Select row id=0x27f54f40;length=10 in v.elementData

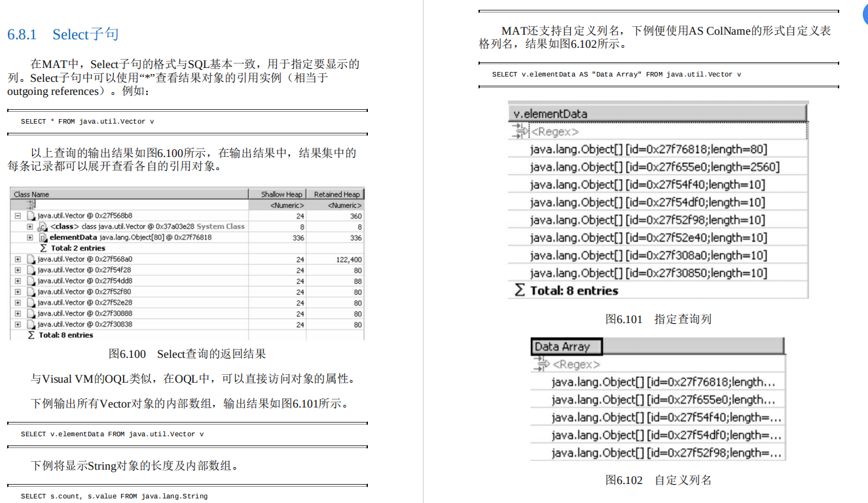[658, 184]
